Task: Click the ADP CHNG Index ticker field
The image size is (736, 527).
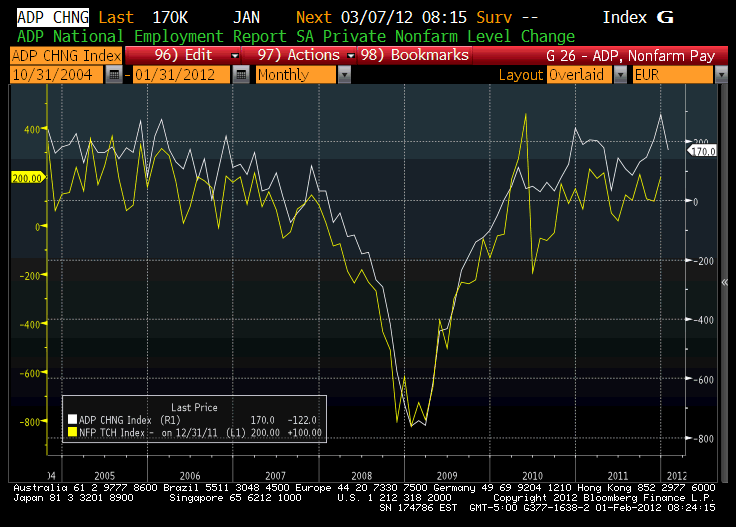Action: point(66,56)
